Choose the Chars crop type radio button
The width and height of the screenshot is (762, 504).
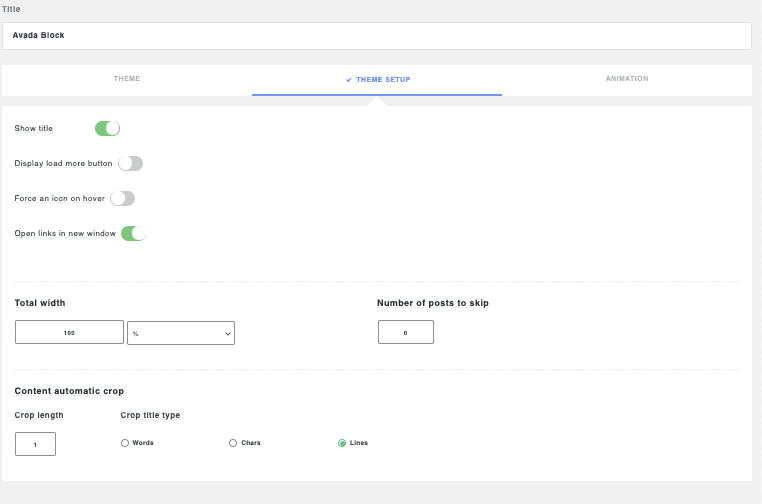point(233,443)
